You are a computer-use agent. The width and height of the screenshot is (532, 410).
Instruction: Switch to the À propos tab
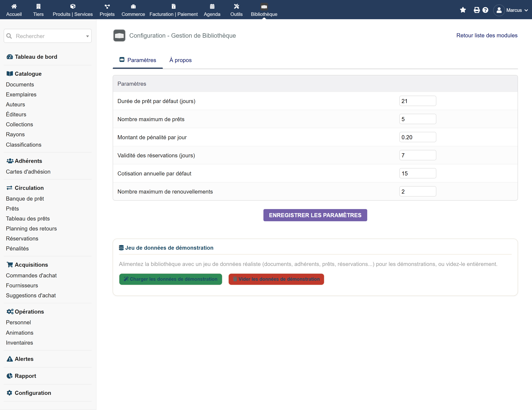coord(180,60)
